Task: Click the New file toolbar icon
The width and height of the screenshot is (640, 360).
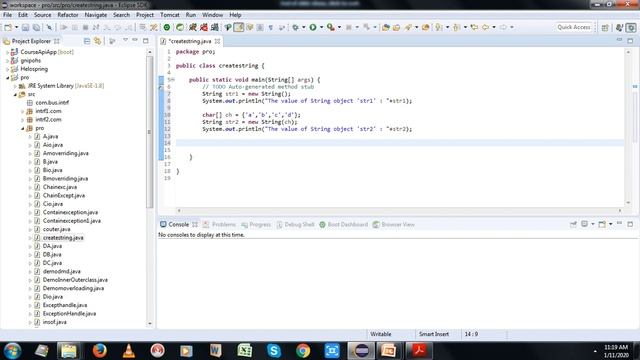Action: pyautogui.click(x=8, y=27)
